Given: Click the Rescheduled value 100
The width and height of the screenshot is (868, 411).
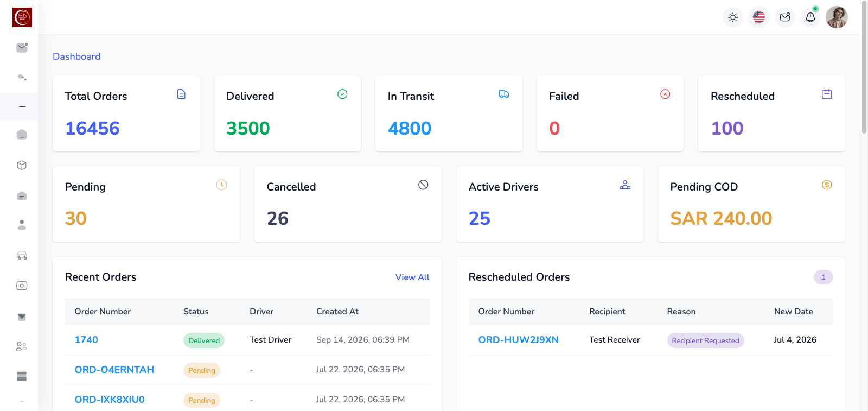Looking at the screenshot, I should click(727, 128).
